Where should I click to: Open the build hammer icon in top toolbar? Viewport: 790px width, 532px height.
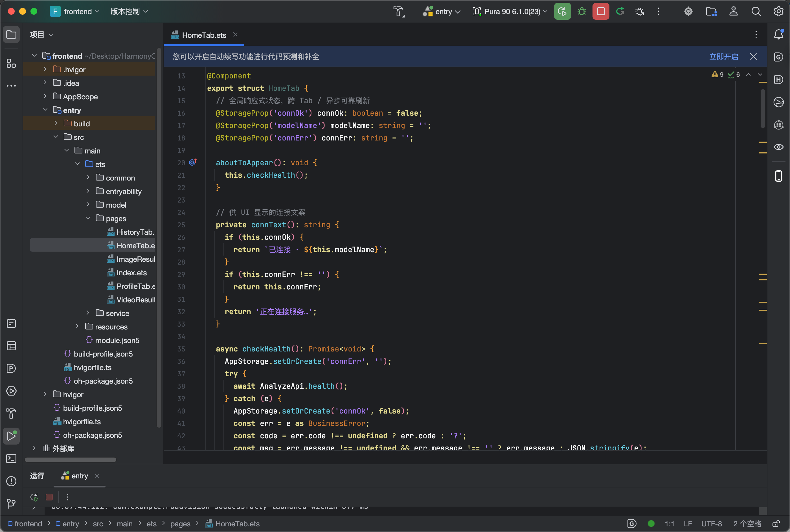tap(399, 12)
